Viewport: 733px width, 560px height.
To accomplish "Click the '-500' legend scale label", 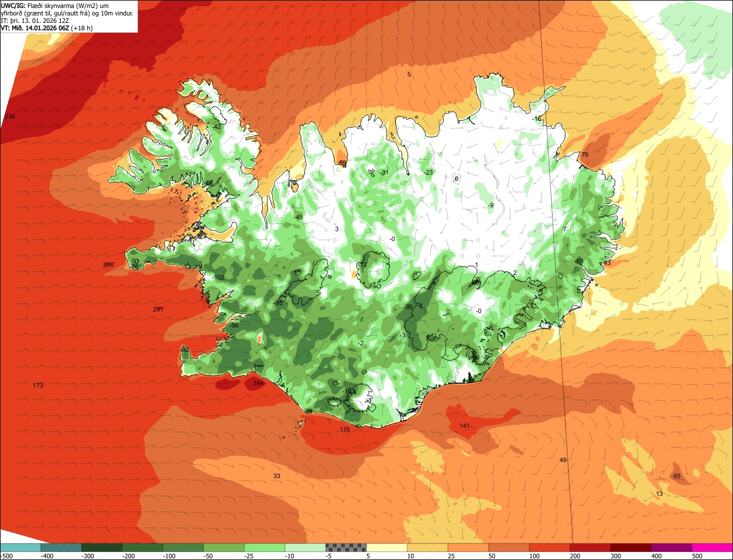I will [x=6, y=556].
